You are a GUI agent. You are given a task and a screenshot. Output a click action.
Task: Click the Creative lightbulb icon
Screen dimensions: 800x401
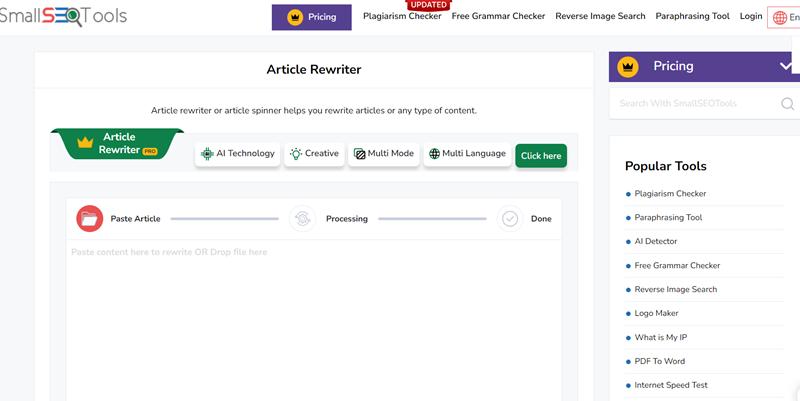tap(296, 154)
